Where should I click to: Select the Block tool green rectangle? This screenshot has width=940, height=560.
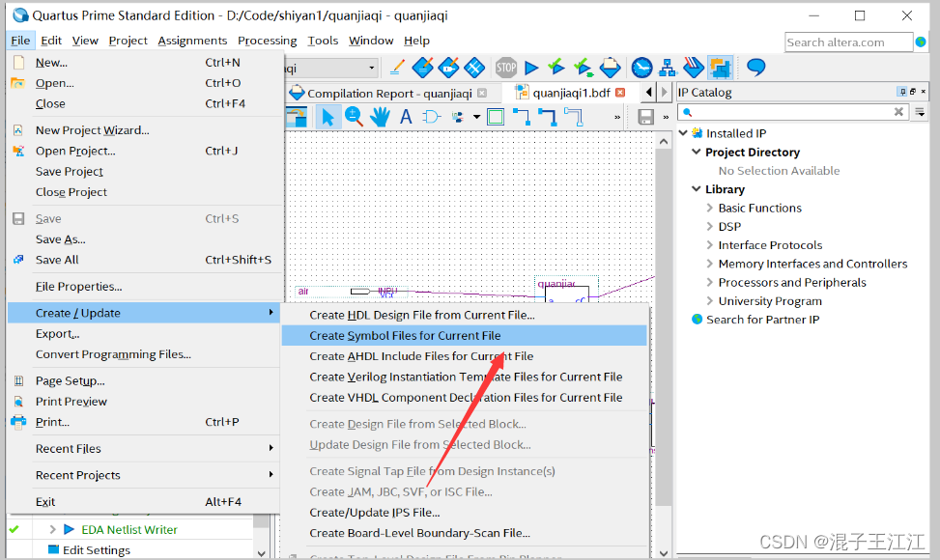click(x=496, y=117)
